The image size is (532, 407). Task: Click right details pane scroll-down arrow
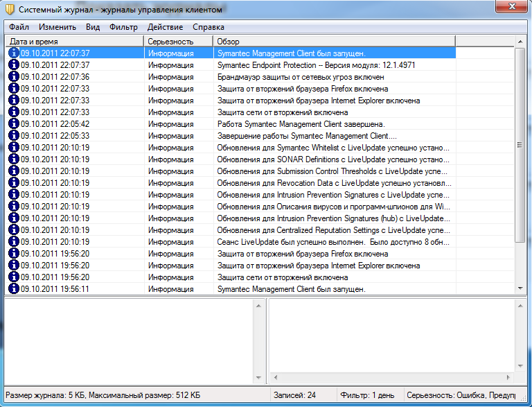[520, 366]
